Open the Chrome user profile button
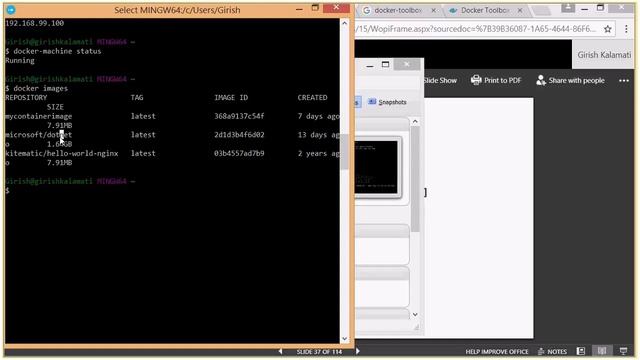 point(568,7)
